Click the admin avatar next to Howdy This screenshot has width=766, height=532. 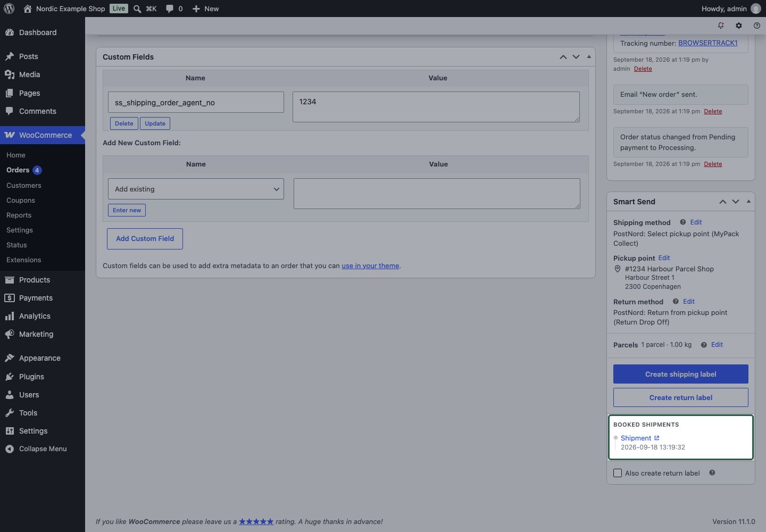click(x=756, y=9)
